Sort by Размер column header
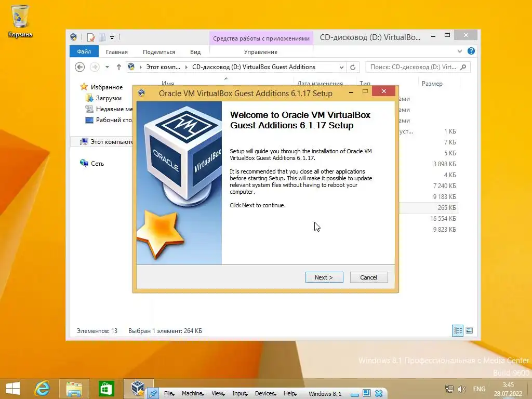This screenshot has height=399, width=532. pyautogui.click(x=432, y=84)
